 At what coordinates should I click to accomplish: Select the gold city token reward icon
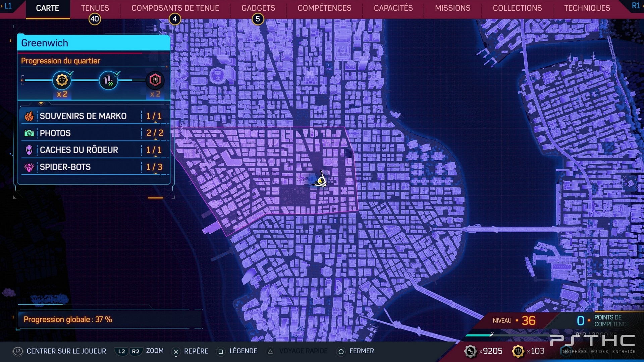(62, 80)
